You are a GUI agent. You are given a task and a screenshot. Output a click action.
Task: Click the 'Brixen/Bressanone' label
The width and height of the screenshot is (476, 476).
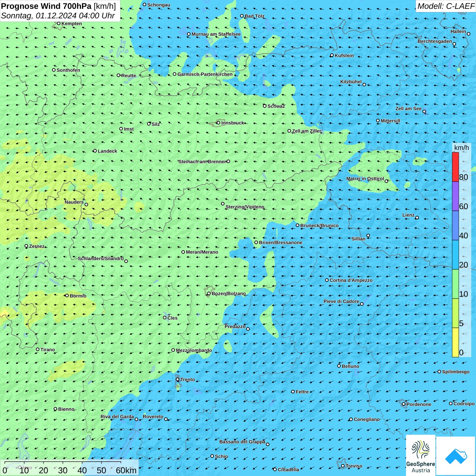tap(280, 242)
